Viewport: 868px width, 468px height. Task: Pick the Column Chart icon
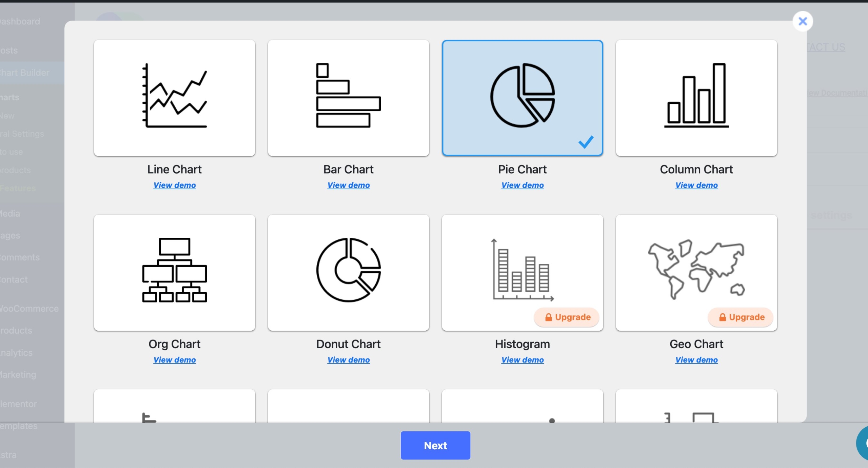coord(696,98)
